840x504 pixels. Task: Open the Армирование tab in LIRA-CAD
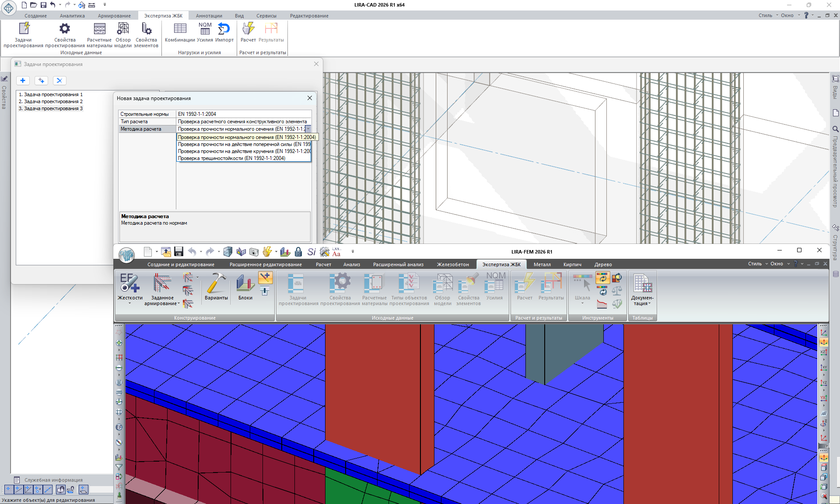coord(114,16)
